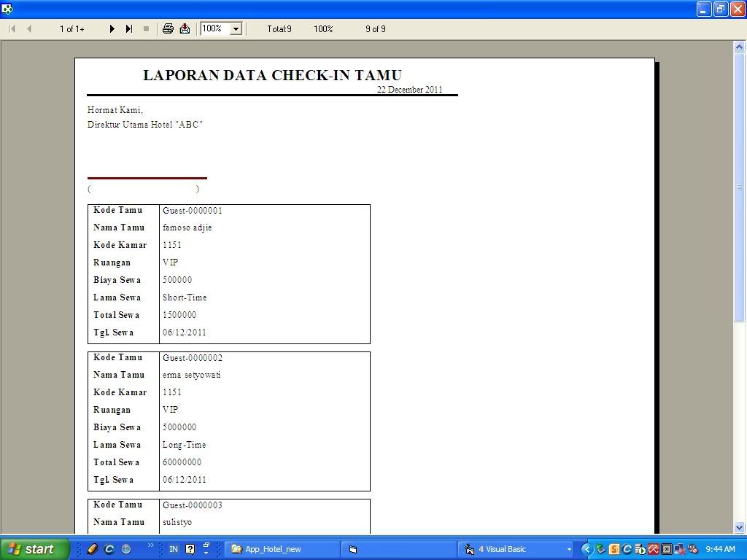Click the orange S system tray icon

point(614,549)
